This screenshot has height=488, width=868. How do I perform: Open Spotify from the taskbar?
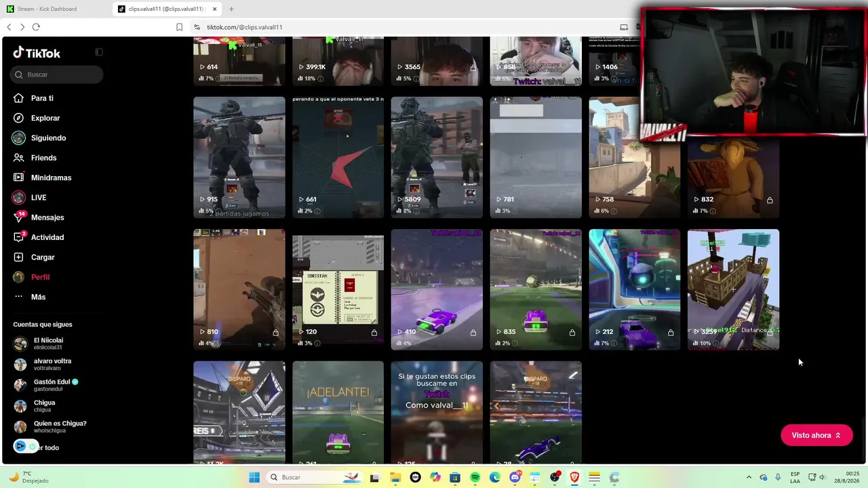pyautogui.click(x=475, y=477)
